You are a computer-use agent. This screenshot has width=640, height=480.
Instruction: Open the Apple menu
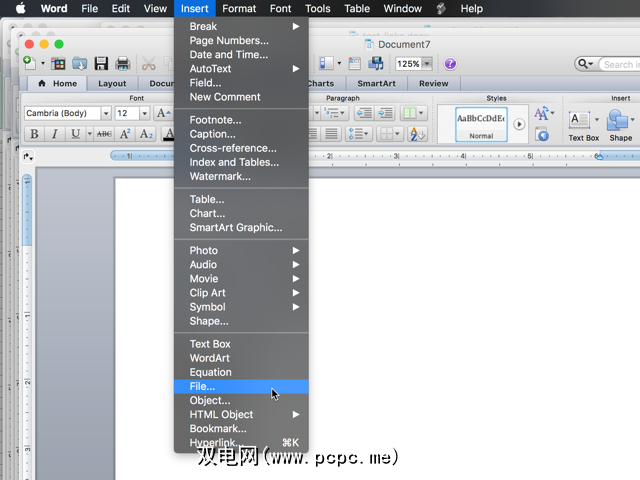(20, 8)
